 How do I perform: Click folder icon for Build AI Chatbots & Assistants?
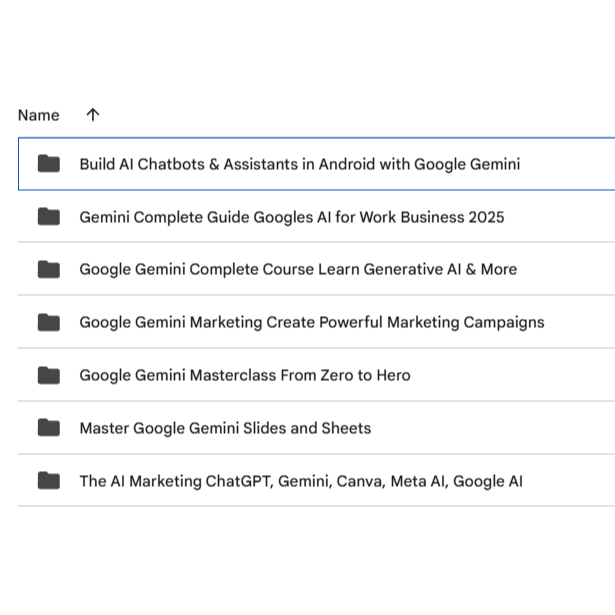[49, 164]
